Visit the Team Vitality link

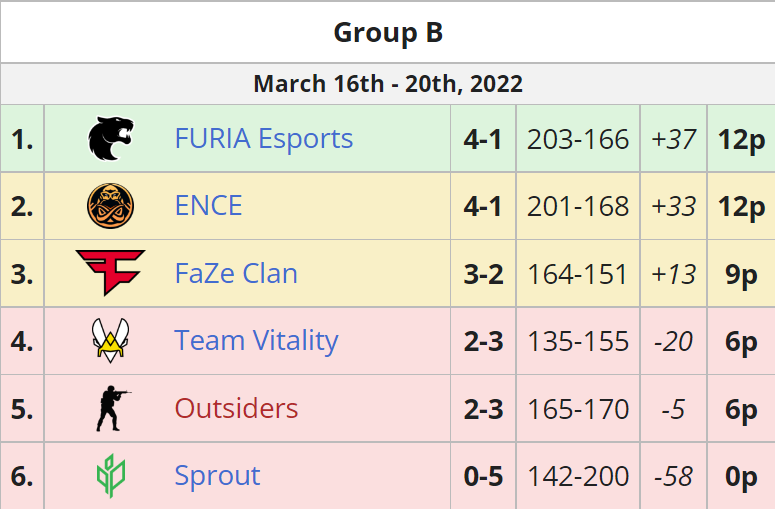pos(256,341)
